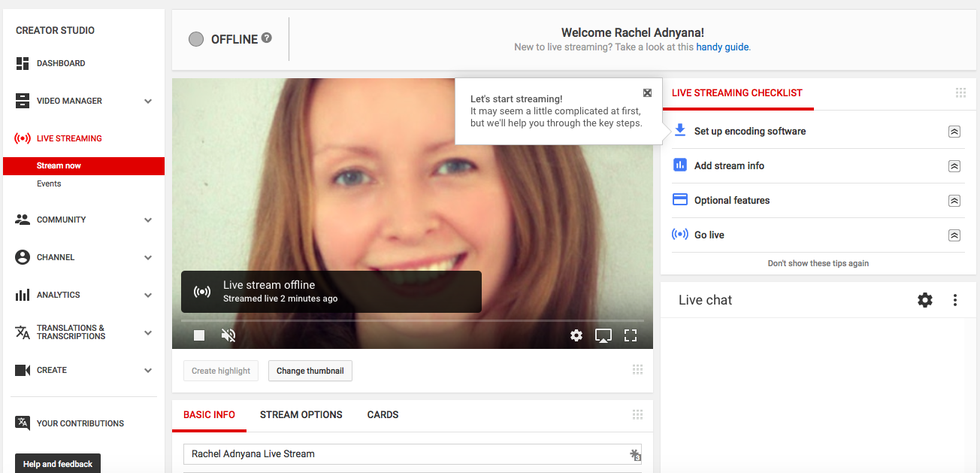Click the Analytics bar chart icon

click(23, 295)
